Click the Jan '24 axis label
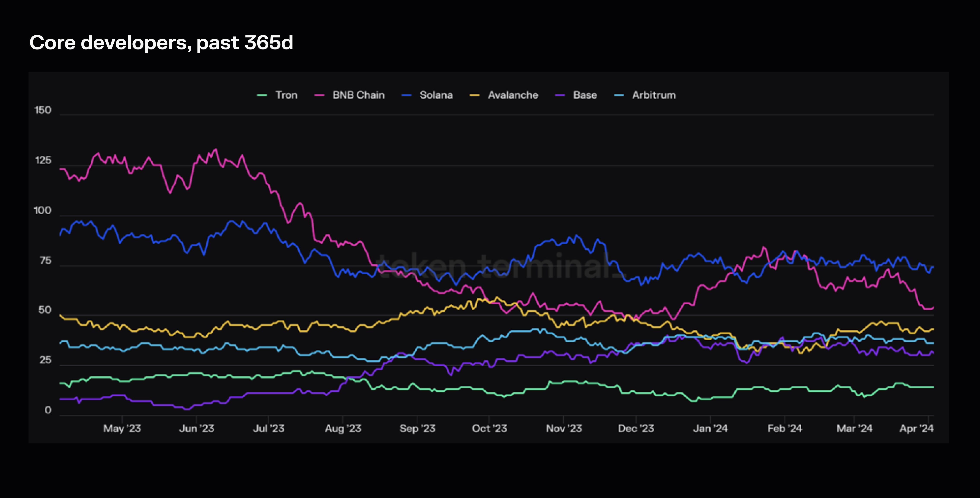The height and width of the screenshot is (498, 980). (710, 428)
